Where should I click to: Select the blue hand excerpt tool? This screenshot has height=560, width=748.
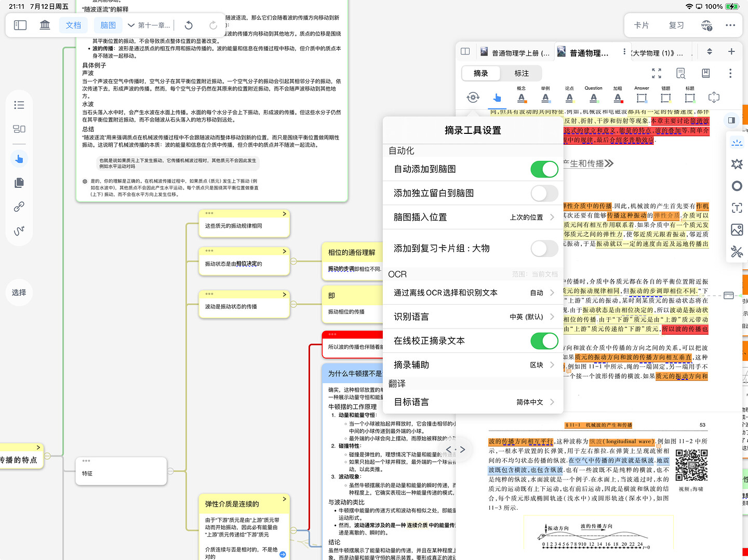point(497,98)
